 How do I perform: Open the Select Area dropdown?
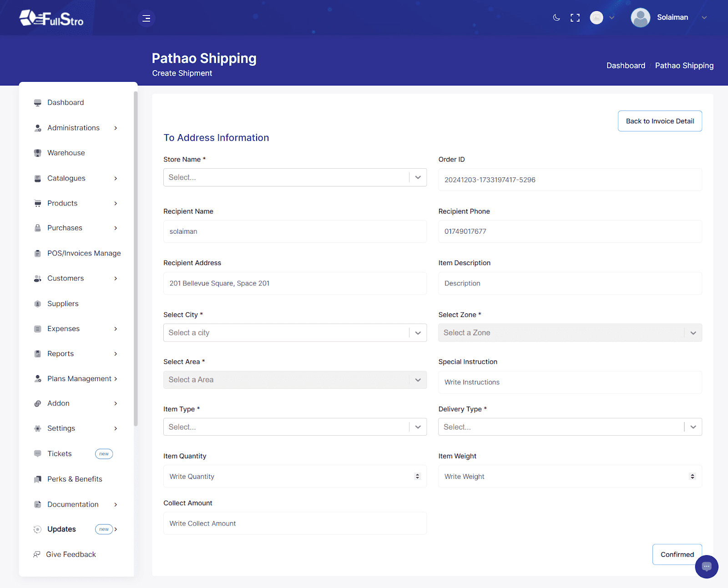[x=295, y=380]
